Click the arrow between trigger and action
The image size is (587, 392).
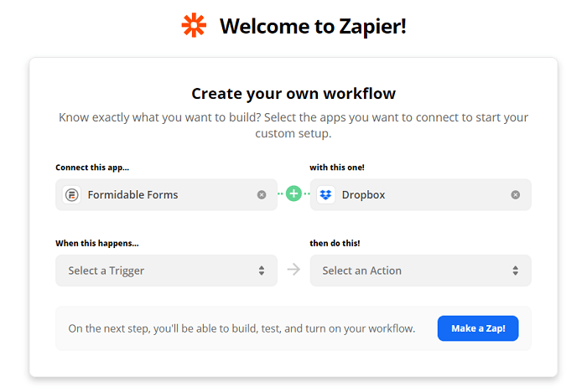pos(293,270)
